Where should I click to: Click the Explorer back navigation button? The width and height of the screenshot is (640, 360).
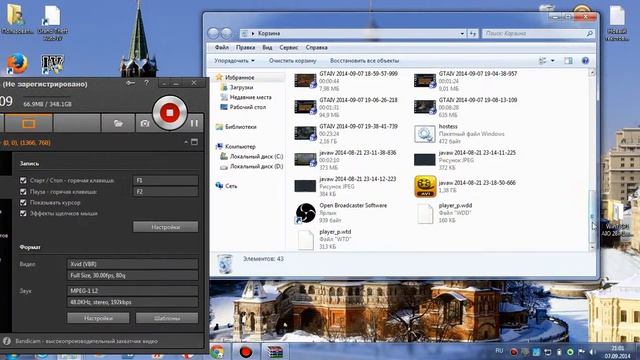[213, 33]
